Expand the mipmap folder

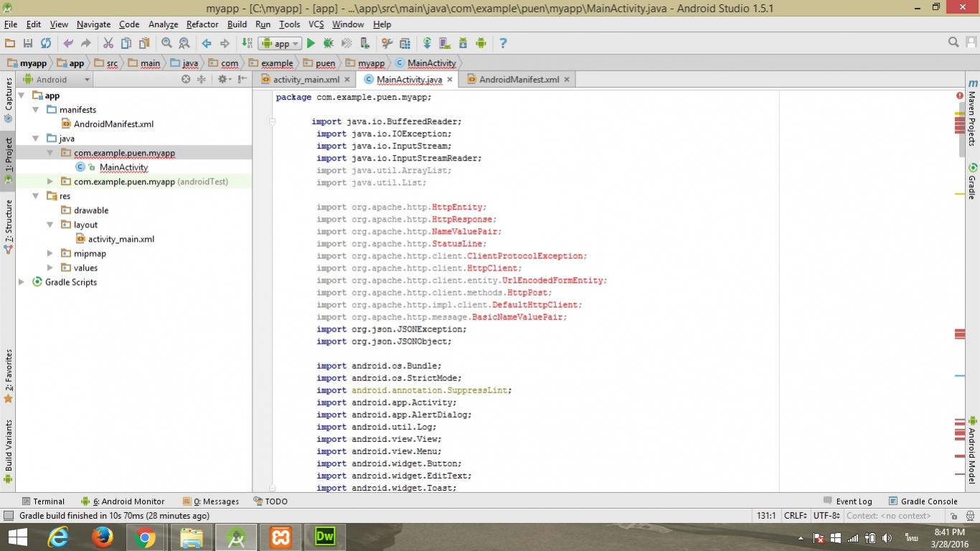pos(50,253)
